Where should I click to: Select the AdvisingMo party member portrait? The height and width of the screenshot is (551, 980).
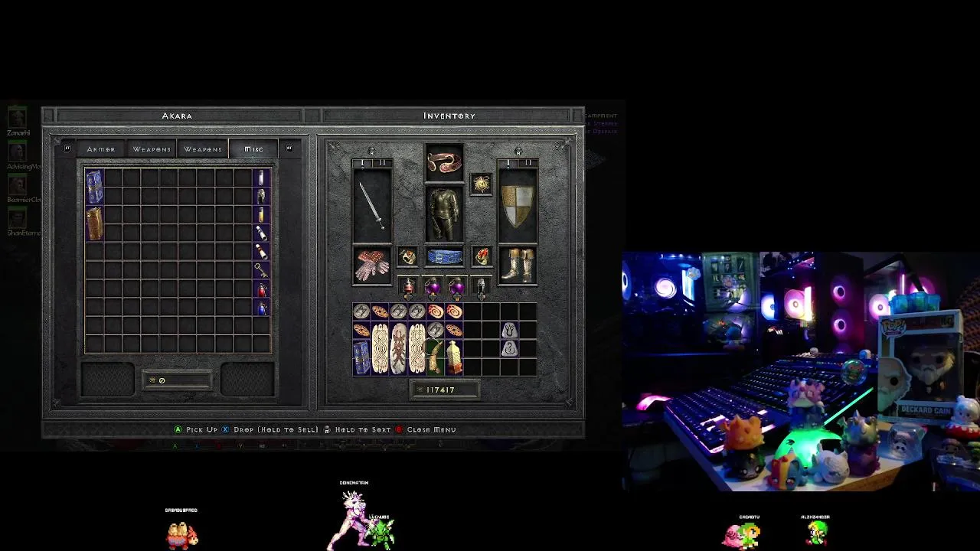click(x=17, y=151)
